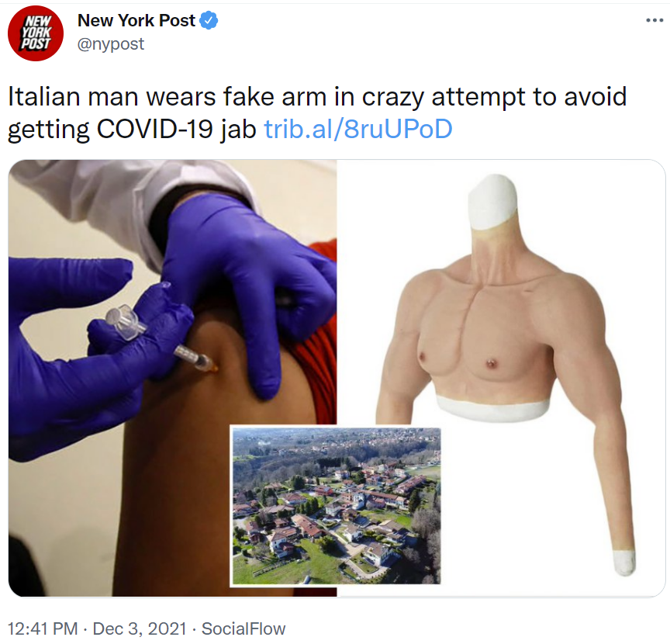This screenshot has width=670, height=644.
Task: Click the 12:41 PM timestamp
Action: coord(43,628)
